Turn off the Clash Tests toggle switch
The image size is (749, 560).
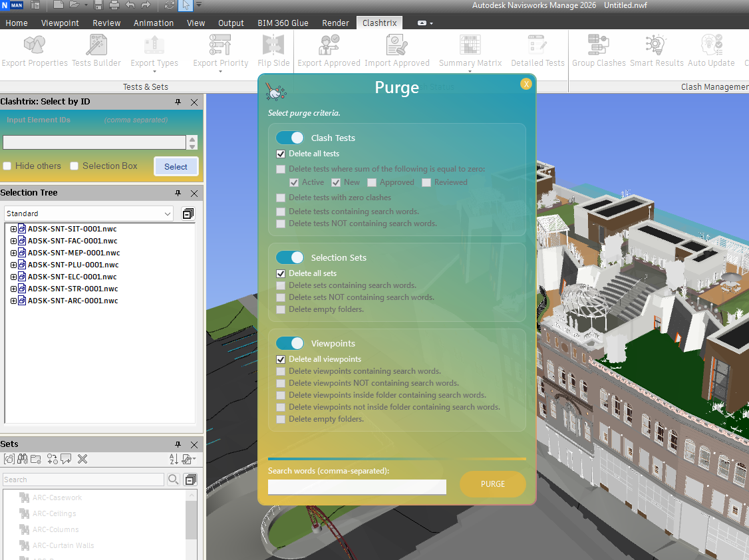click(289, 138)
